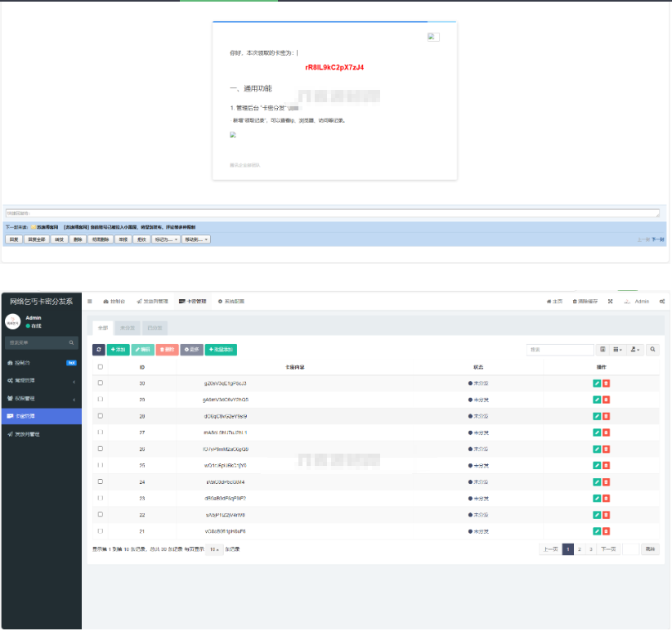Open the columns dropdown in table toolbar
This screenshot has height=631, width=672.
pos(620,350)
